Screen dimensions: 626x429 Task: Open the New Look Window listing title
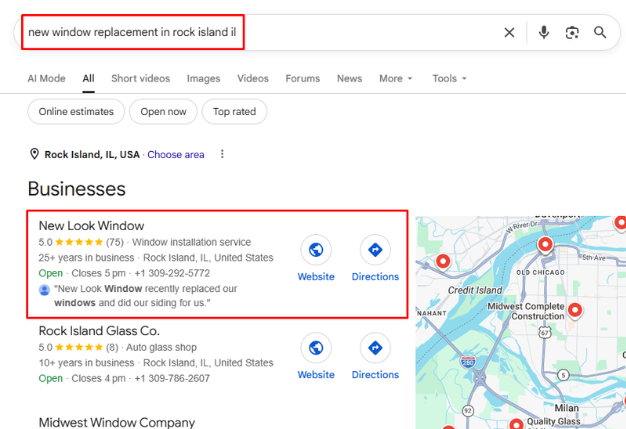point(91,226)
